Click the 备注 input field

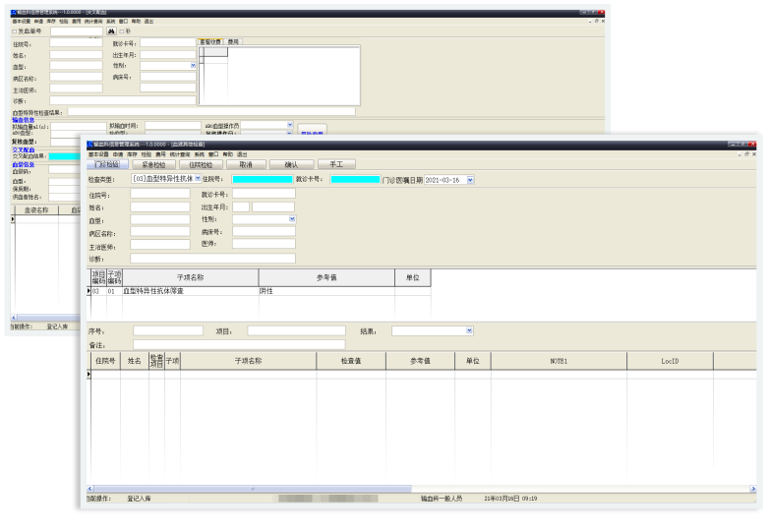pyautogui.click(x=239, y=345)
